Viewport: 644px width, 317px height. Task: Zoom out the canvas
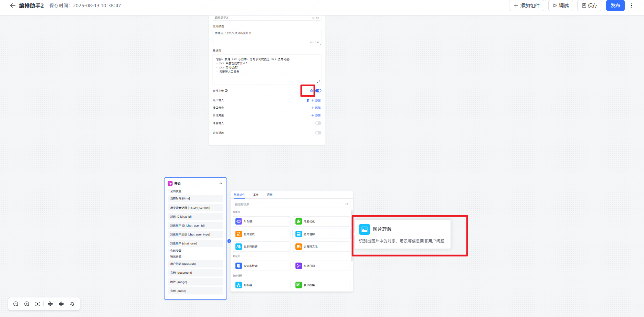(x=16, y=304)
